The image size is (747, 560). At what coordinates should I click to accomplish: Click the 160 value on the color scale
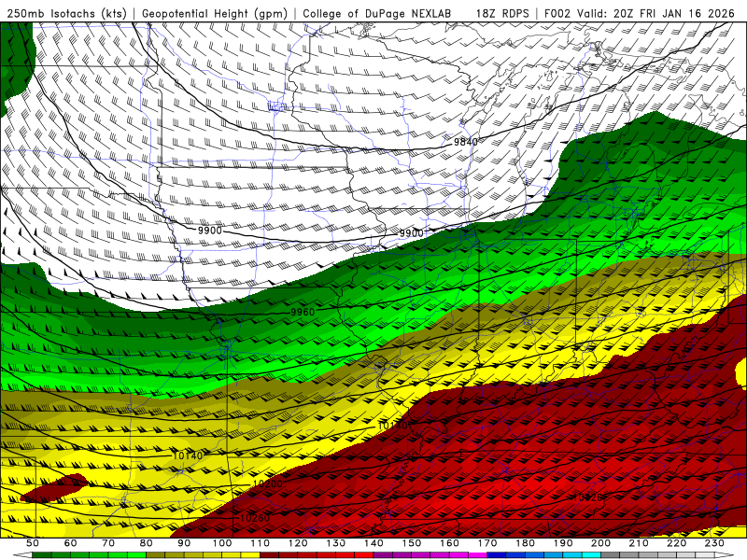449,543
